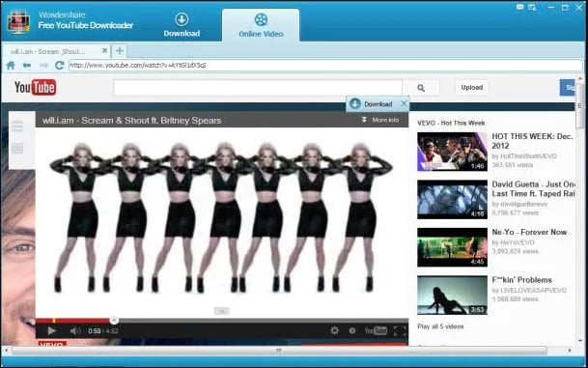Screen dimensions: 588x368
Task: Click the Watch Later clock icon
Action: click(352, 330)
